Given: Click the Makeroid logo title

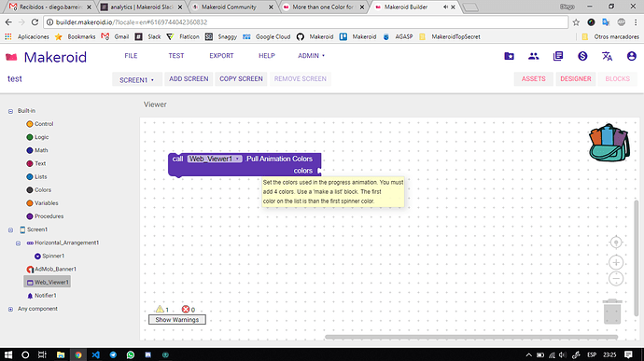Looking at the screenshot, I should [x=55, y=57].
